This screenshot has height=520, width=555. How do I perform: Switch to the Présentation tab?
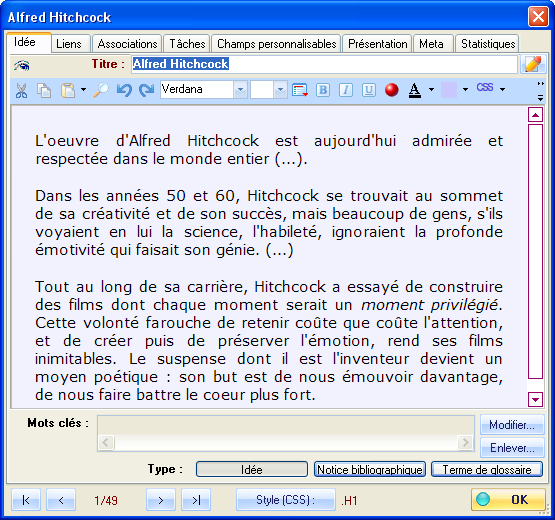(377, 44)
